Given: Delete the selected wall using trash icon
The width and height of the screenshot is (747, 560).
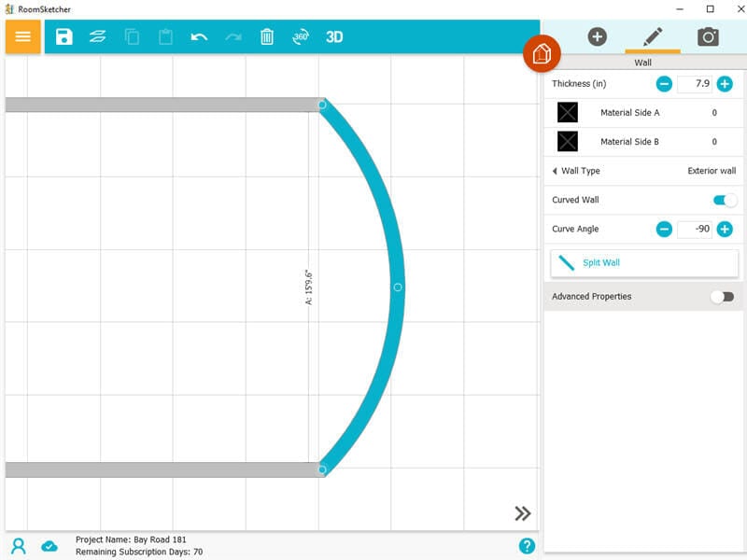Looking at the screenshot, I should click(268, 37).
